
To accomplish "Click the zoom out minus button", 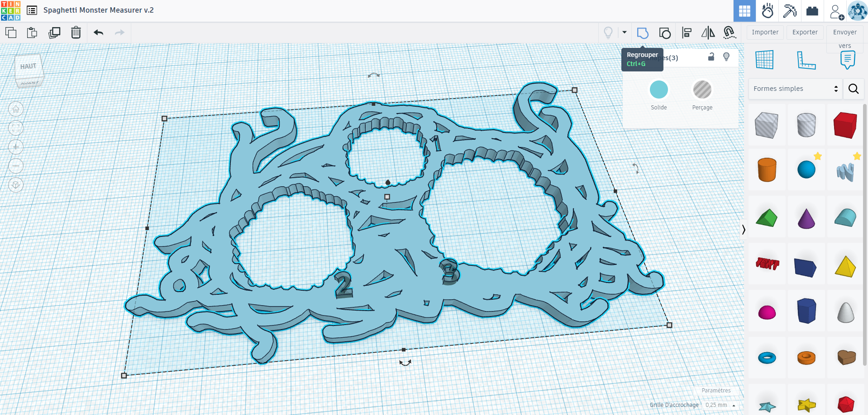I will coord(16,166).
